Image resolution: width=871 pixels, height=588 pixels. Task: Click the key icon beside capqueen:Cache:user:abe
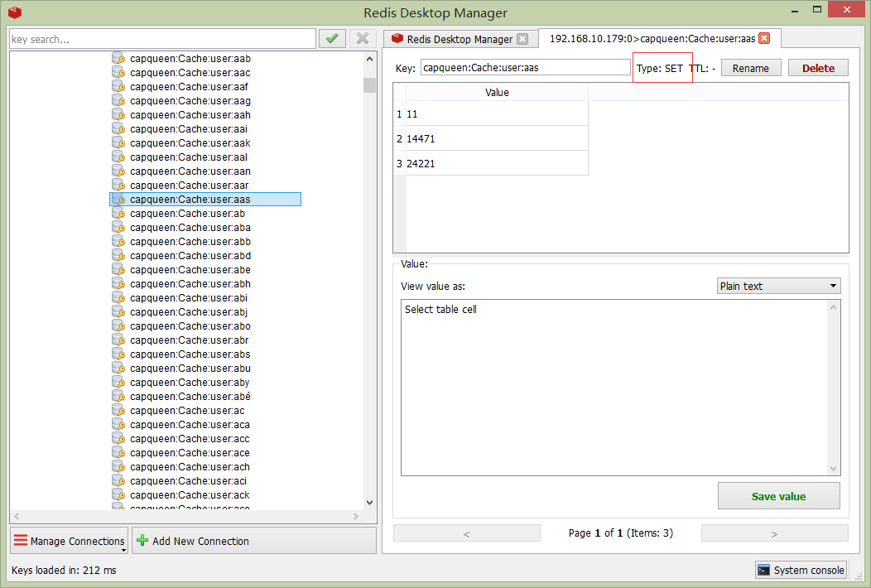click(118, 269)
